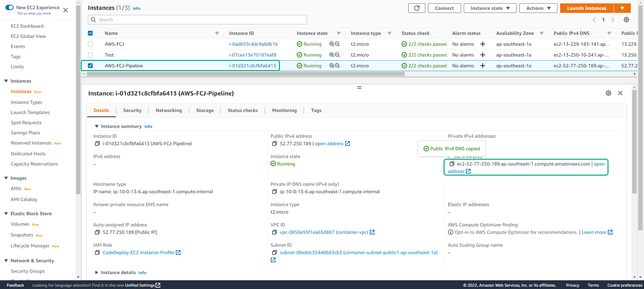Click Launch instances button

(587, 8)
